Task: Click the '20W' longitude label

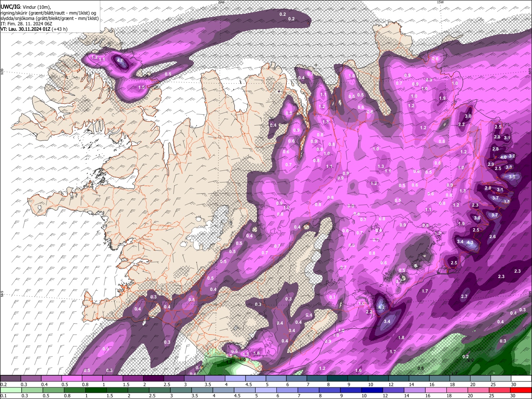Action: (x=221, y=2)
